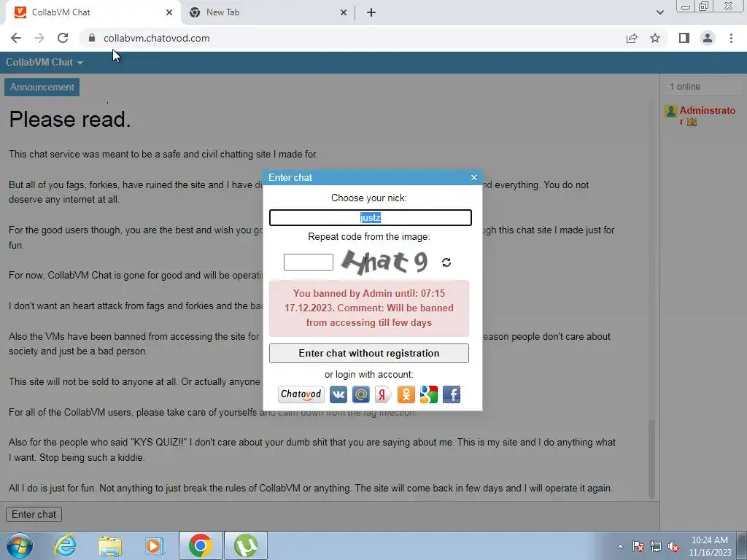Bookmark this page with the star
This screenshot has width=747, height=560.
pyautogui.click(x=655, y=38)
